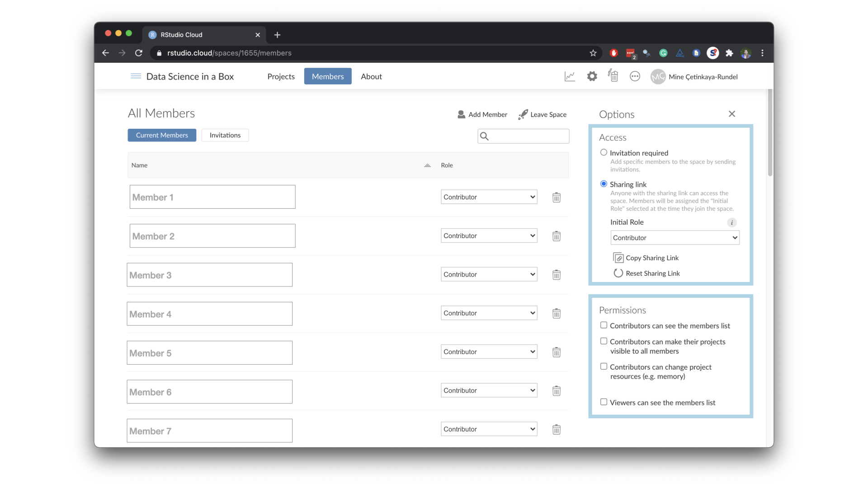Go back in browser history
The height and width of the screenshot is (488, 868).
(x=105, y=53)
